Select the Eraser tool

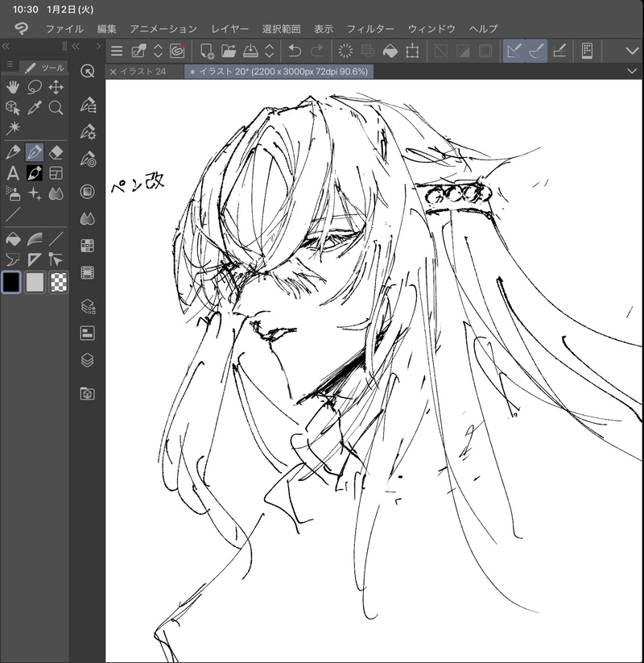56,152
